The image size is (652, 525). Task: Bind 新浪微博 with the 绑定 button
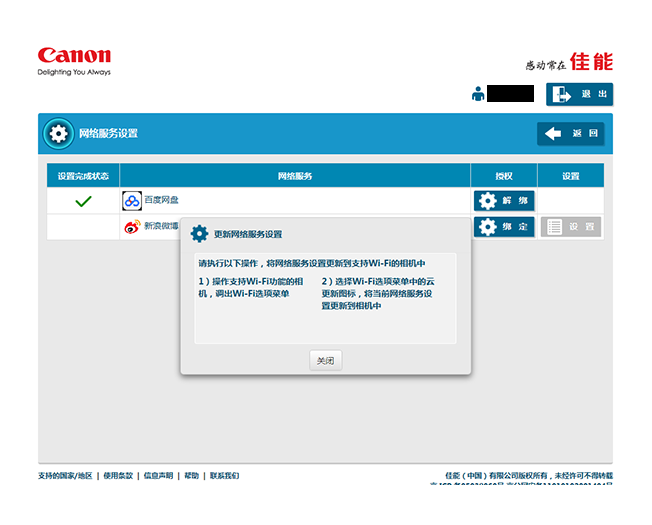[x=504, y=227]
